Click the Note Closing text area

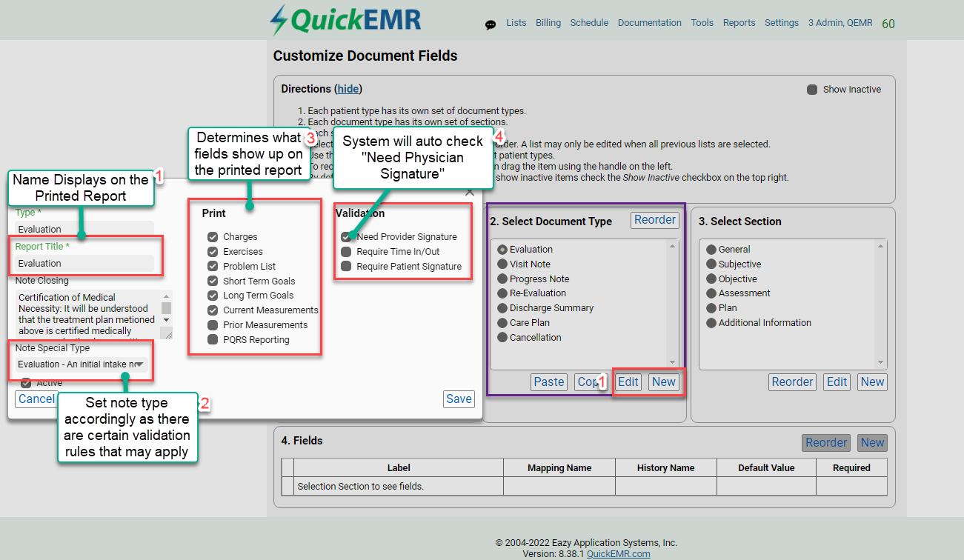87,315
